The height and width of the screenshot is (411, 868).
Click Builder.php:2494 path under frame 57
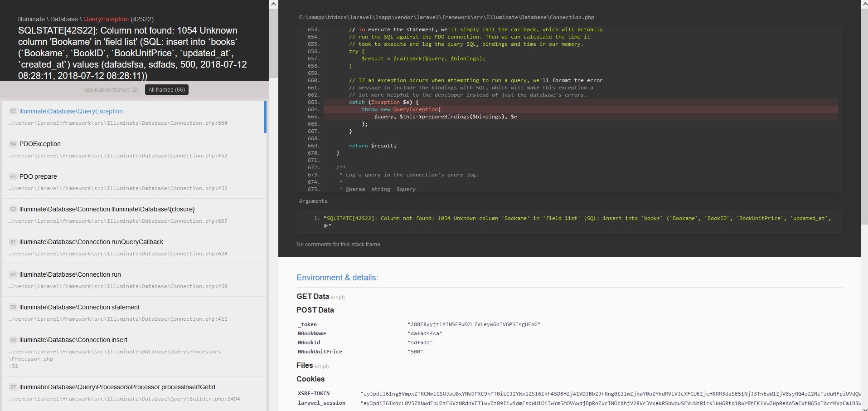tap(124, 399)
